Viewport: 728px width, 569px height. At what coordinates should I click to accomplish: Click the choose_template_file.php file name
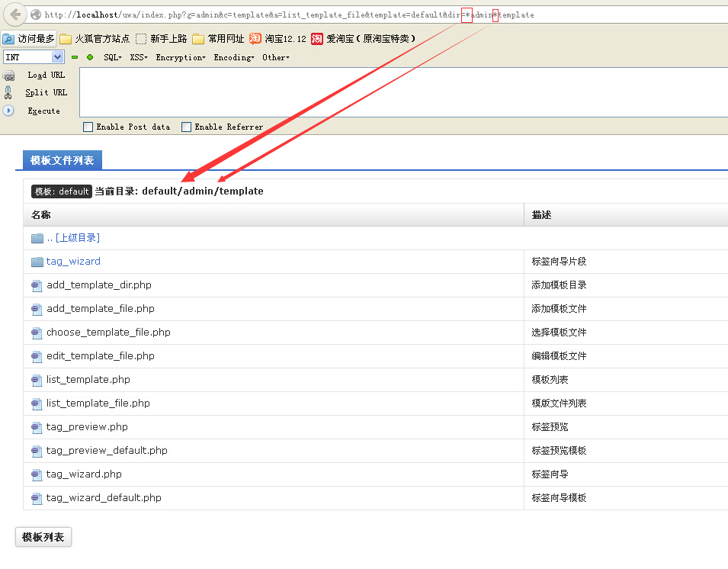(x=109, y=333)
